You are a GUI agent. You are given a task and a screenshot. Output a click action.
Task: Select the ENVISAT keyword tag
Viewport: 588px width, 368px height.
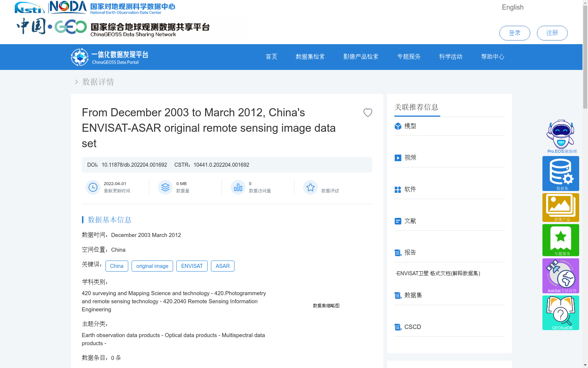point(192,266)
